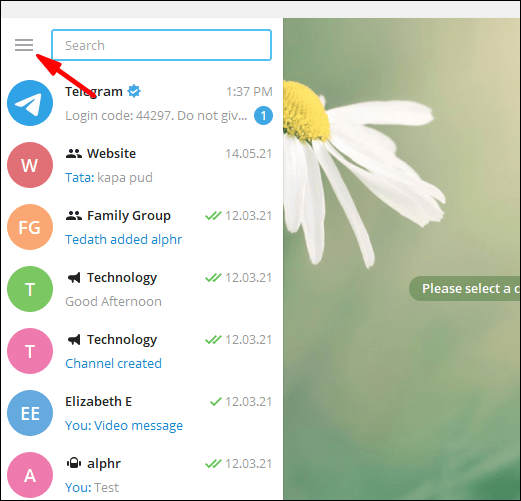The width and height of the screenshot is (521, 501).
Task: Open the Good Afternoon message preview
Action: point(113,302)
